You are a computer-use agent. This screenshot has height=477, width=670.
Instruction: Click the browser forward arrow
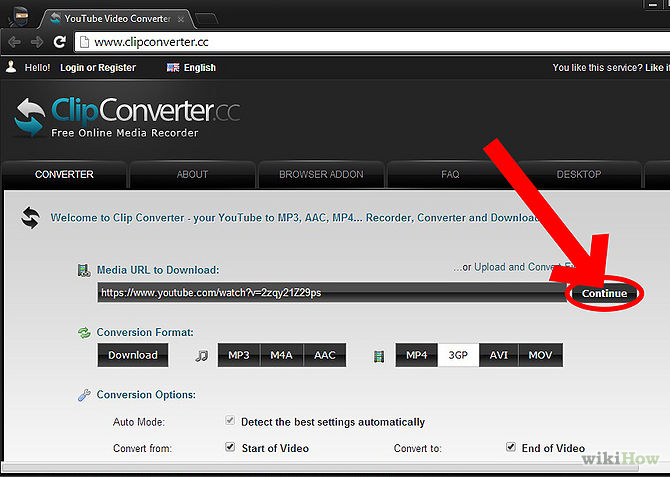pyautogui.click(x=37, y=42)
